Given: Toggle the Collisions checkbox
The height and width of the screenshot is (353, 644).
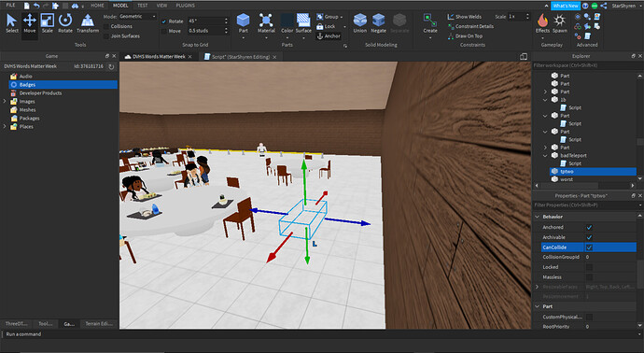Looking at the screenshot, I should 106,26.
